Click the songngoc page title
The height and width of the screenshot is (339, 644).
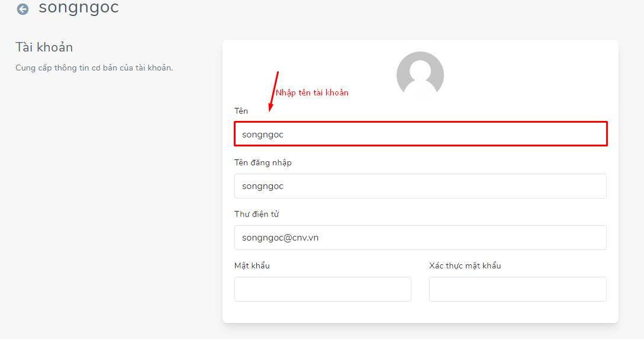tap(79, 7)
